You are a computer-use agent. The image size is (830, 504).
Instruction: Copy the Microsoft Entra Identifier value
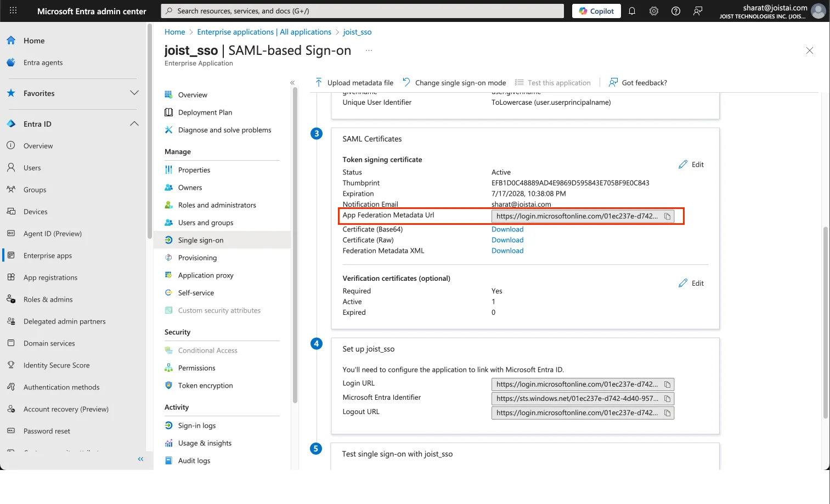[667, 399]
